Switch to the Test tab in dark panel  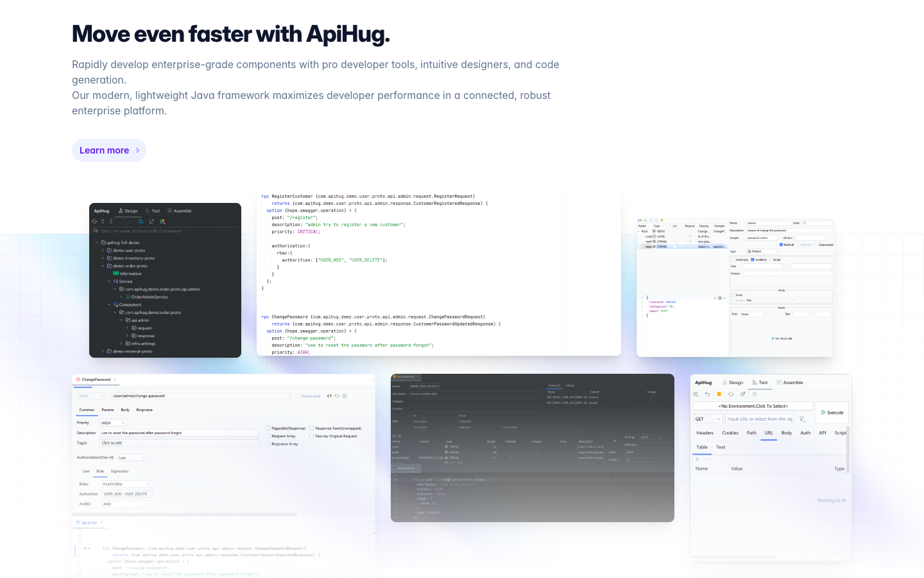153,211
